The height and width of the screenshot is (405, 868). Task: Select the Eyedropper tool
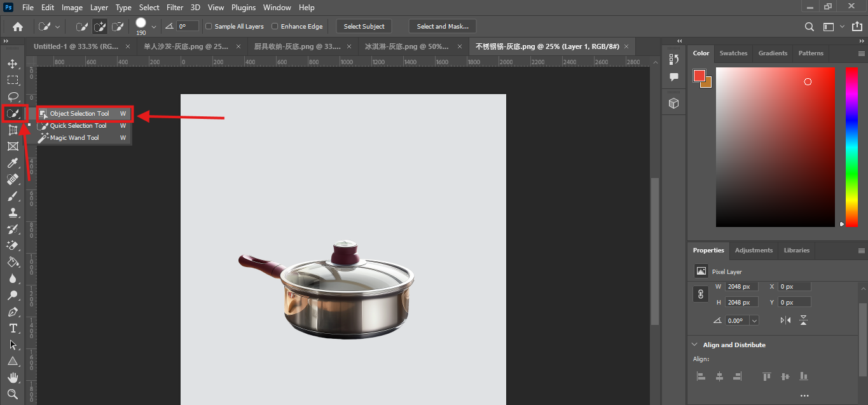point(13,163)
